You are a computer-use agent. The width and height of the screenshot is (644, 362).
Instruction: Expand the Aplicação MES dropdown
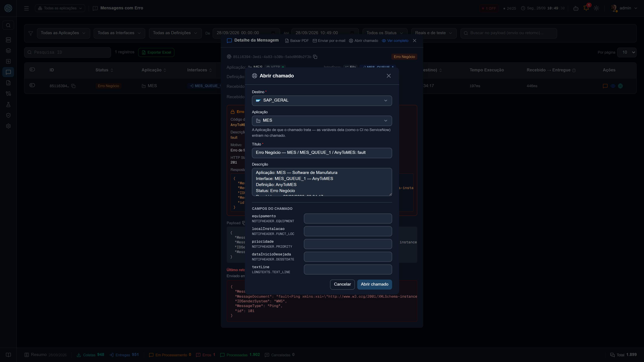point(322,121)
